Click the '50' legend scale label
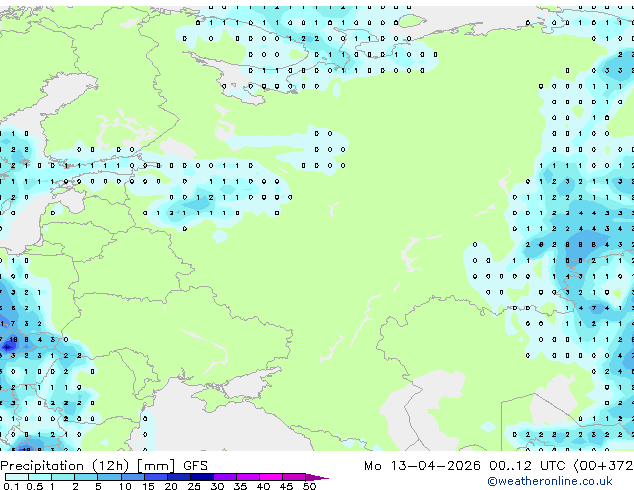Image resolution: width=634 pixels, height=490 pixels. (x=309, y=486)
